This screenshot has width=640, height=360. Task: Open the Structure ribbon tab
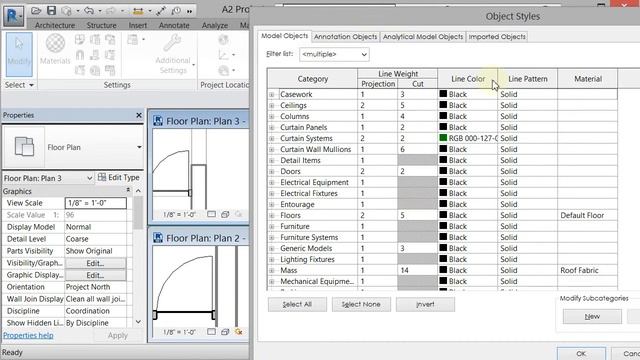pyautogui.click(x=101, y=25)
